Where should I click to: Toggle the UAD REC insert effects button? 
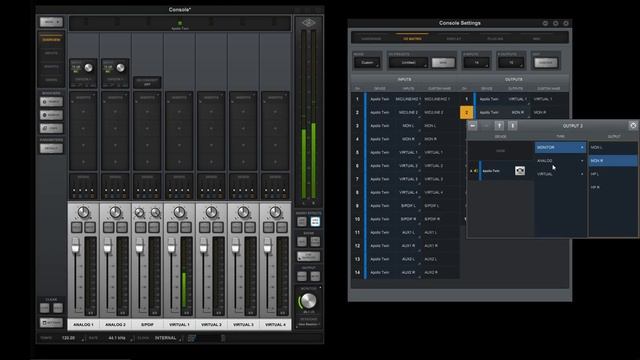click(302, 222)
